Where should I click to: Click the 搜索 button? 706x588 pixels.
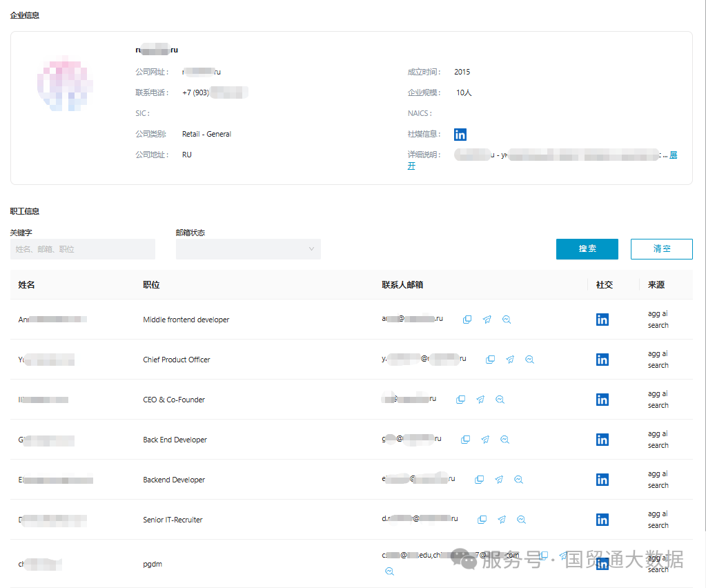(x=587, y=249)
